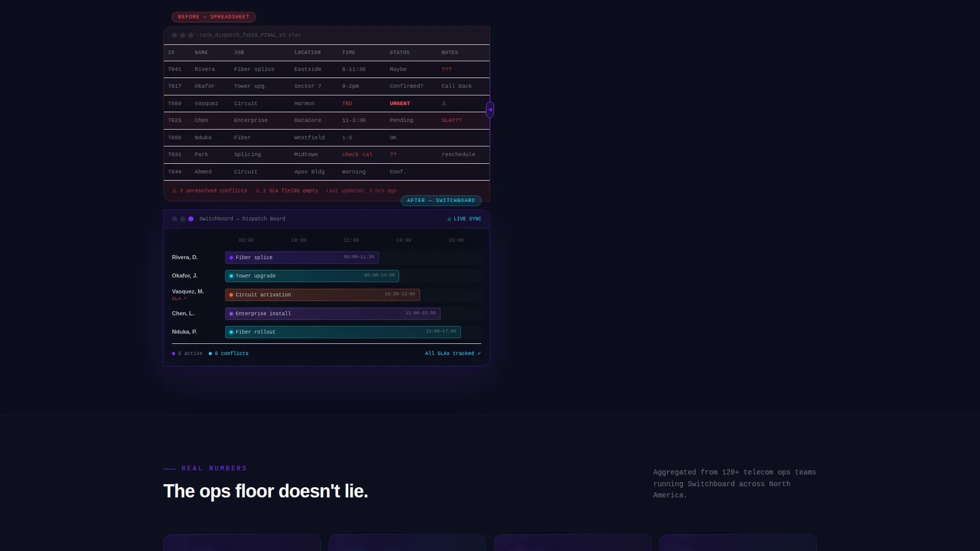Click the 'Apex Bldg' location cell

tap(309, 172)
